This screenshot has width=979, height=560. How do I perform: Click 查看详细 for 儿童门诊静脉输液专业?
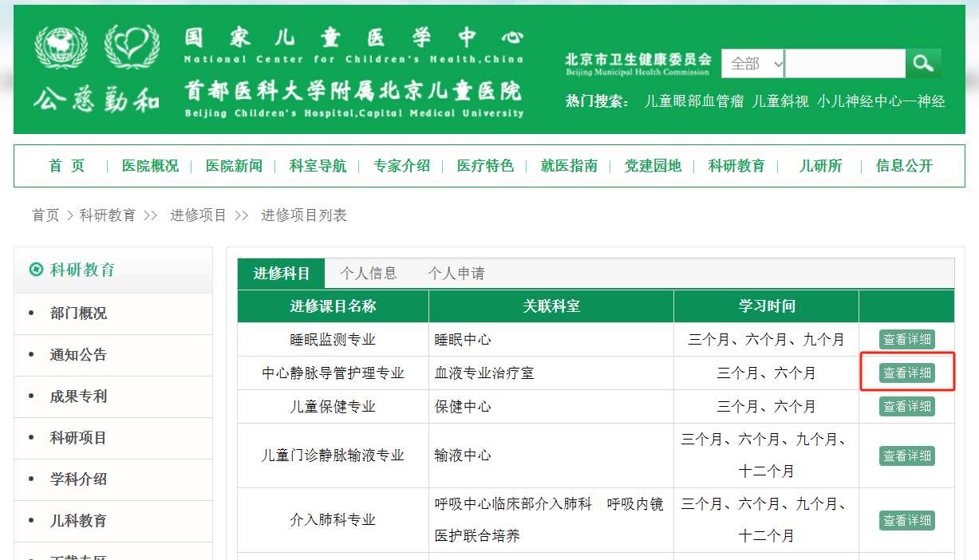(x=906, y=455)
